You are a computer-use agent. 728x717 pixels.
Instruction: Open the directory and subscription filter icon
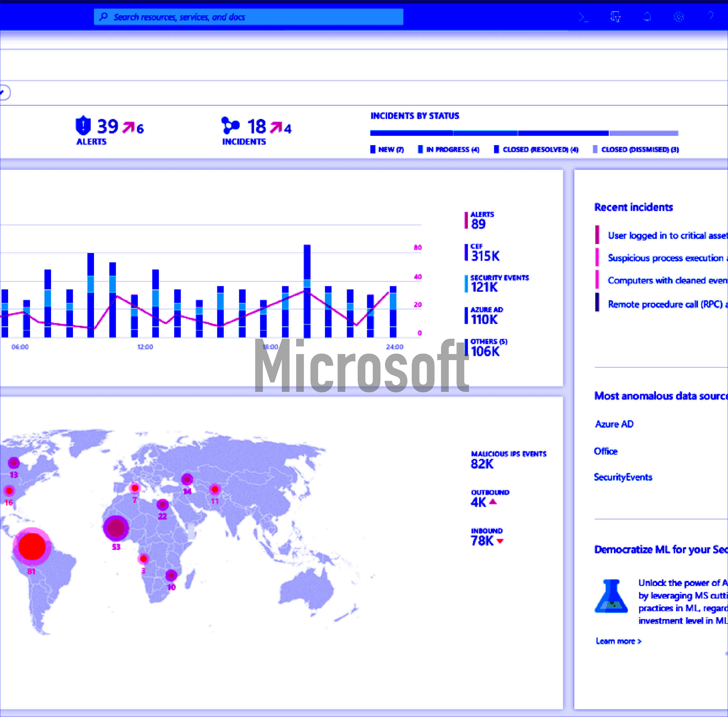click(615, 17)
